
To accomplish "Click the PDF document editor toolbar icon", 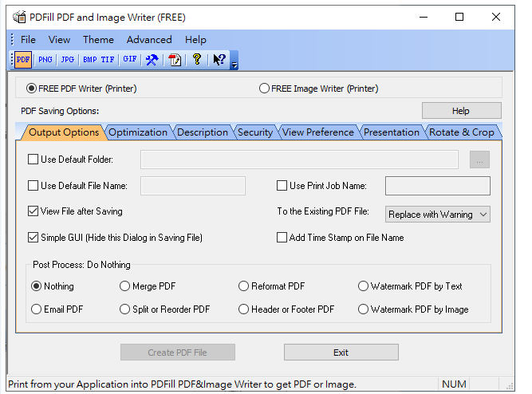I will coord(175,60).
